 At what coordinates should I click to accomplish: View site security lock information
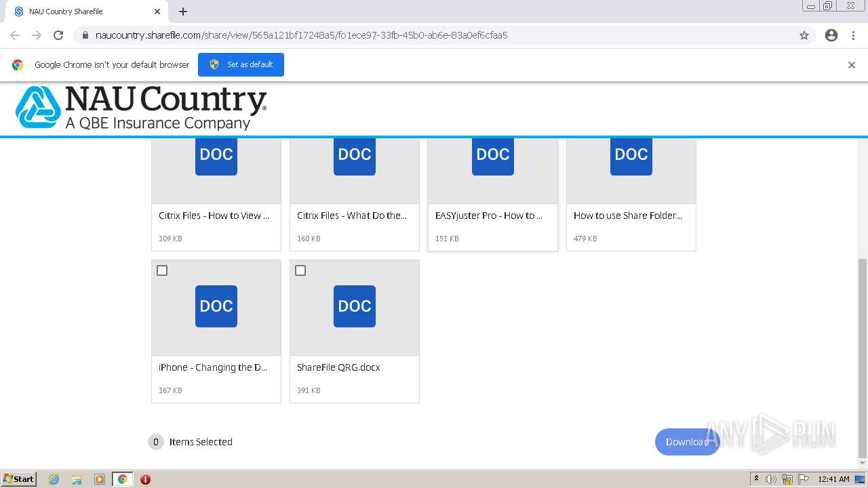point(85,35)
